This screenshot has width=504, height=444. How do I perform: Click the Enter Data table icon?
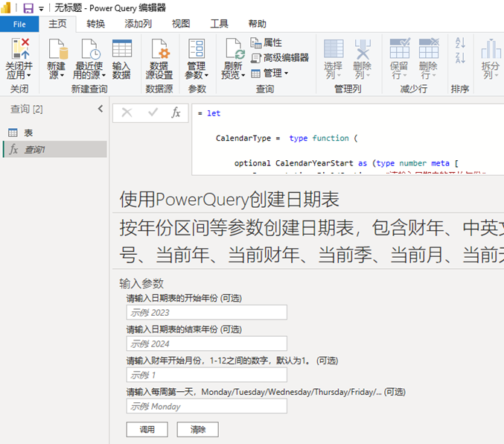[122, 48]
